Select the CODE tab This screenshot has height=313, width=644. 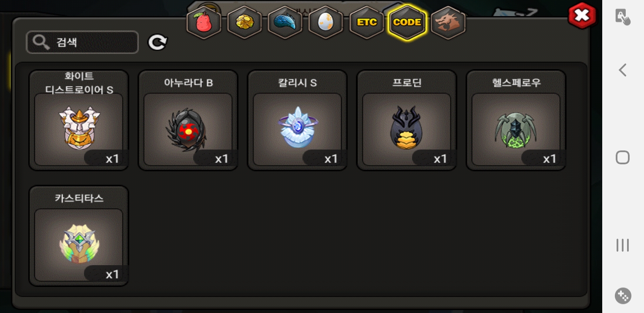[x=407, y=23]
